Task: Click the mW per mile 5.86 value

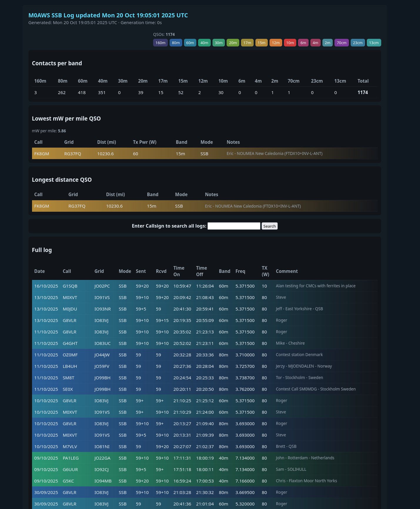Action: [x=62, y=131]
